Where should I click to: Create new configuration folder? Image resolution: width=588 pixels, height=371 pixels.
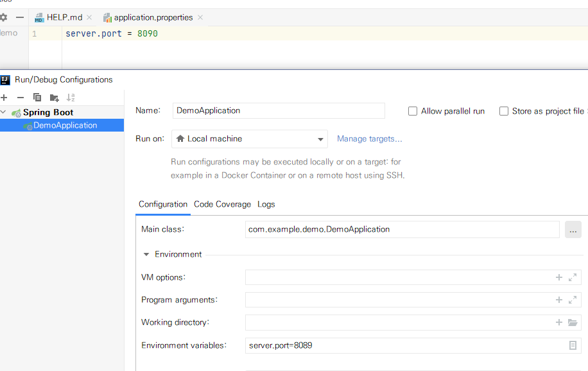click(55, 98)
